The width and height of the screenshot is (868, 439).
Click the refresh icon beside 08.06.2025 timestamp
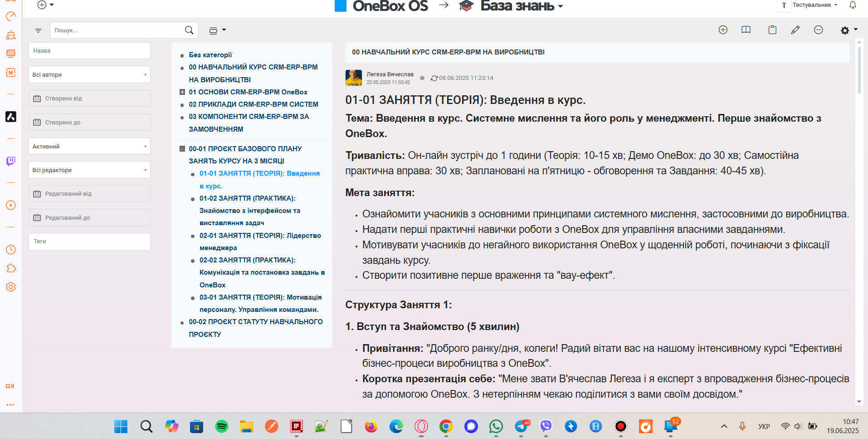click(434, 78)
